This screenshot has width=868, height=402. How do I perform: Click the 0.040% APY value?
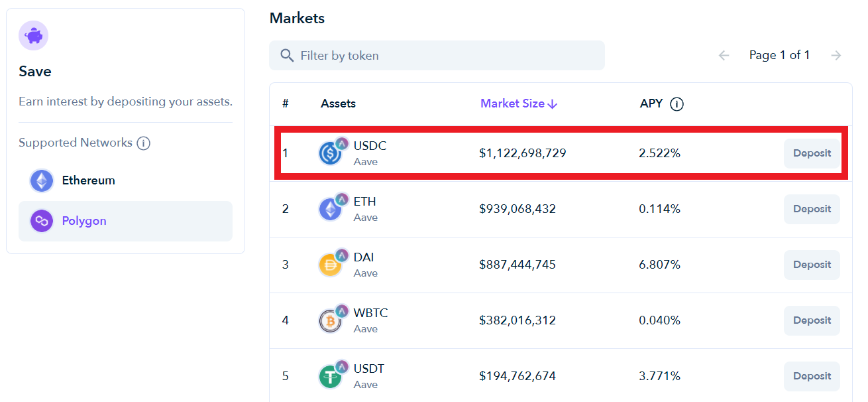(659, 320)
